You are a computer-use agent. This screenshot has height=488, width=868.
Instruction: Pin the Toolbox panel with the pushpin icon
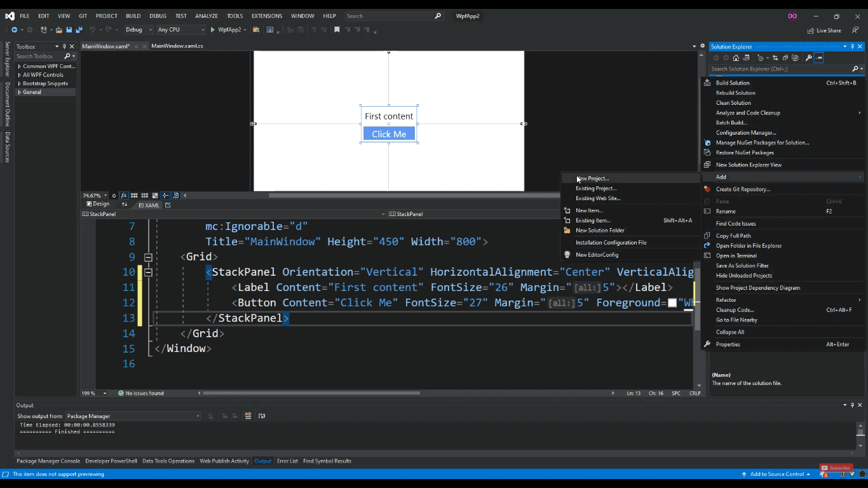pyautogui.click(x=64, y=46)
